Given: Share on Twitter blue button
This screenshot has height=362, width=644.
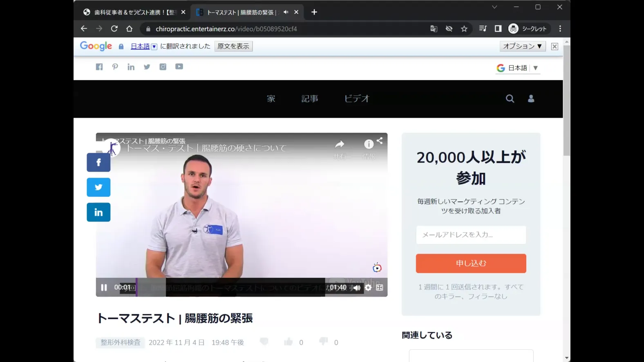Looking at the screenshot, I should pyautogui.click(x=98, y=188).
